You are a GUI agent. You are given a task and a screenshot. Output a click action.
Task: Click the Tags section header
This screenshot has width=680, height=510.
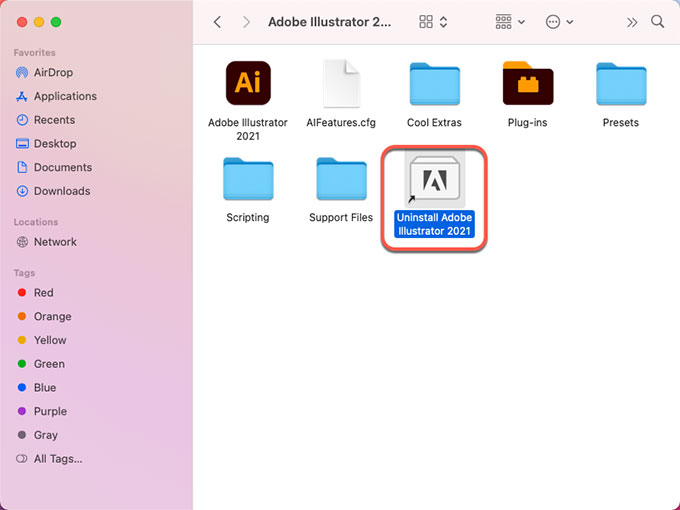24,273
